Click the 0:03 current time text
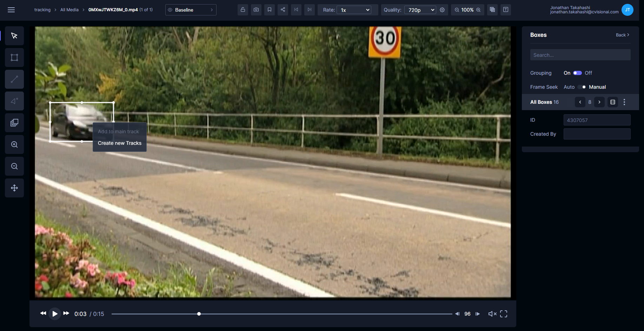The image size is (644, 331). tap(80, 314)
